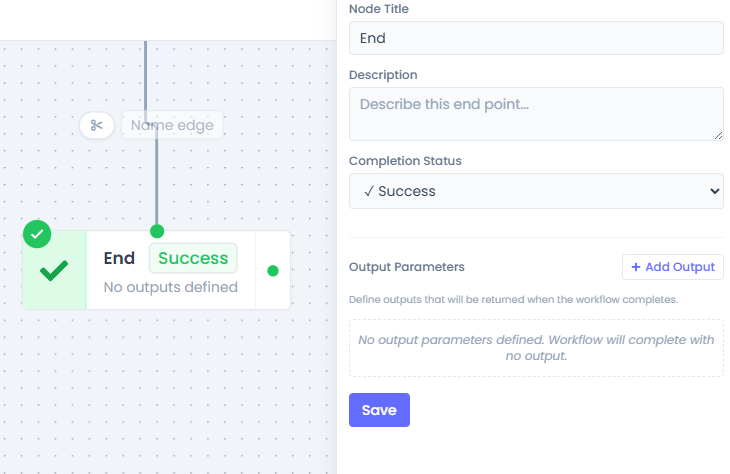This screenshot has height=474, width=730.
Task: Click the right-side green handle of End node
Action: tap(273, 270)
